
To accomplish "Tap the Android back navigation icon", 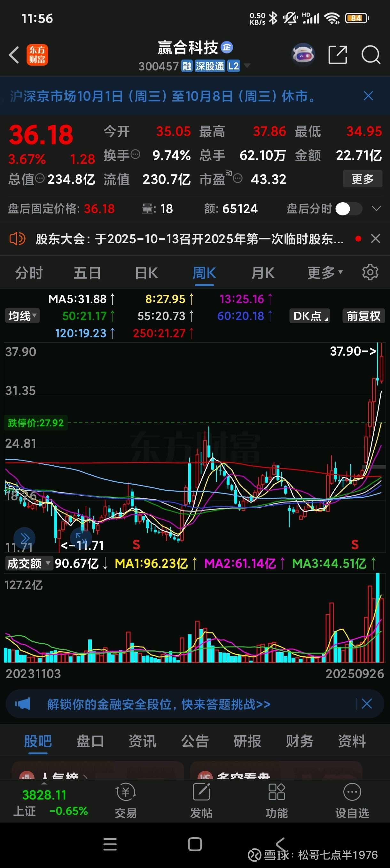I will coord(280,844).
